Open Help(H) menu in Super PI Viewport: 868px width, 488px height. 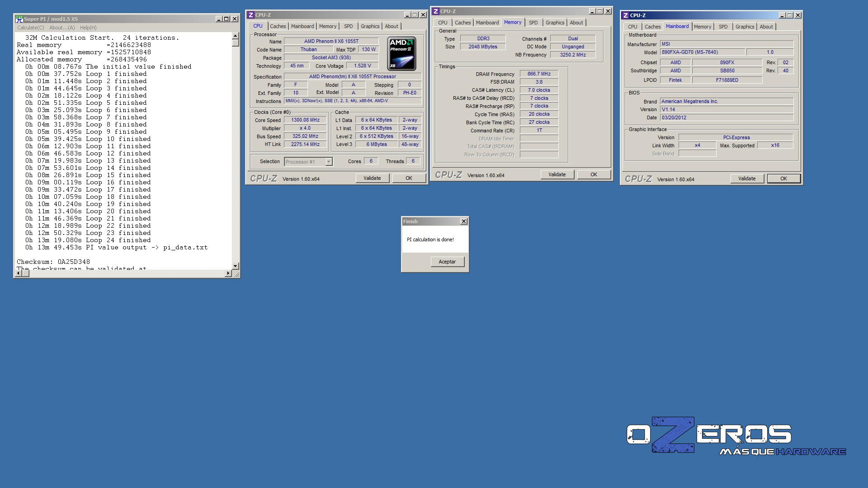tap(88, 28)
